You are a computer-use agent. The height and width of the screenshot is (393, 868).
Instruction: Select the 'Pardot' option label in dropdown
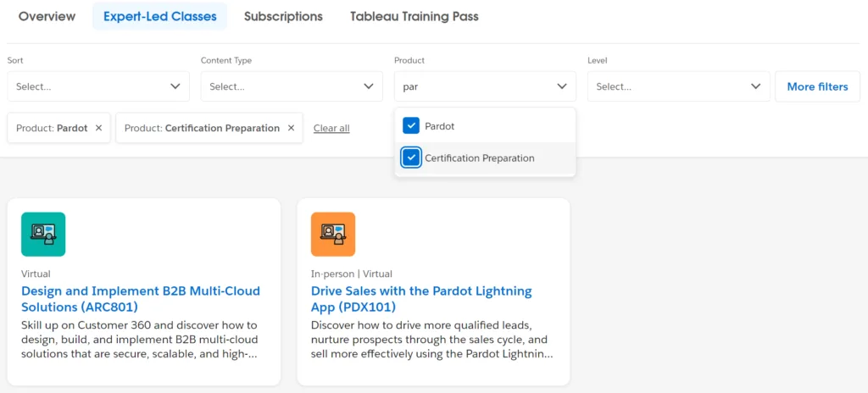pyautogui.click(x=440, y=126)
